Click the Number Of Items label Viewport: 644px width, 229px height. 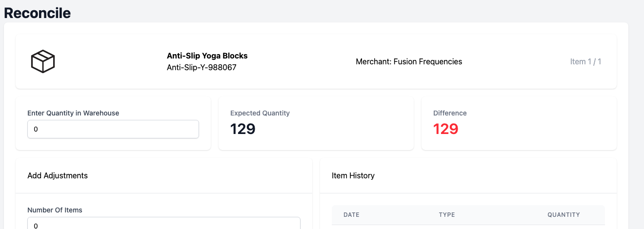tap(55, 210)
